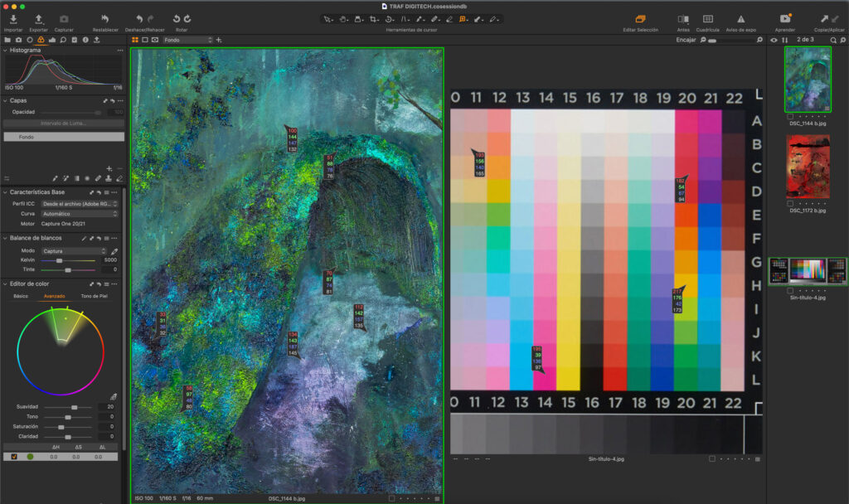The width and height of the screenshot is (849, 504).
Task: Switch to the Básico color editor tab
Action: pos(21,296)
